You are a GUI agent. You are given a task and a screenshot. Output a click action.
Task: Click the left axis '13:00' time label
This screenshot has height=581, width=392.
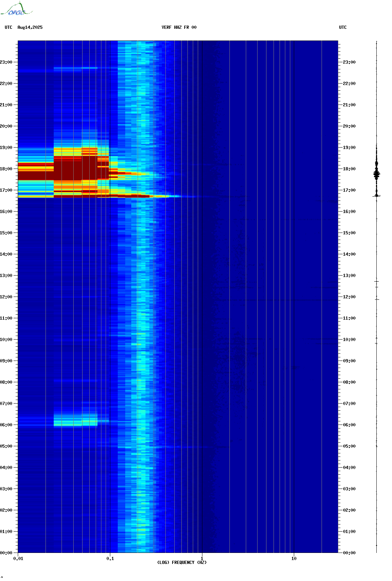(x=6, y=276)
